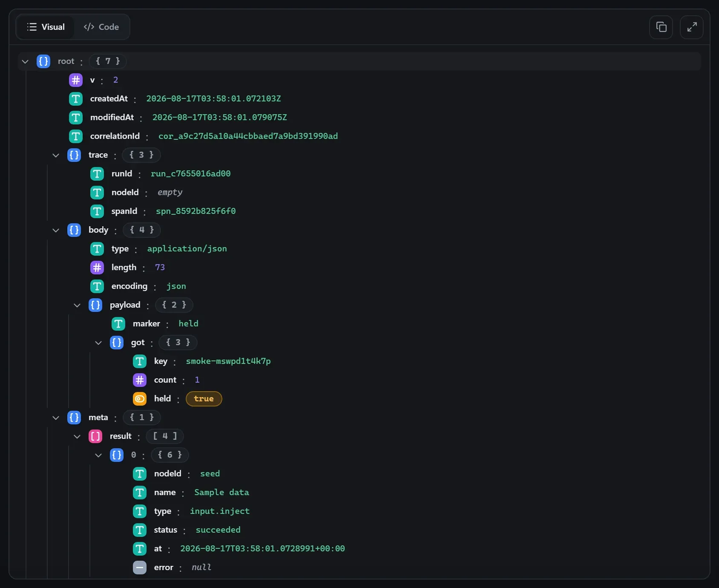
Task: Click the object icon beside payload
Action: [95, 305]
